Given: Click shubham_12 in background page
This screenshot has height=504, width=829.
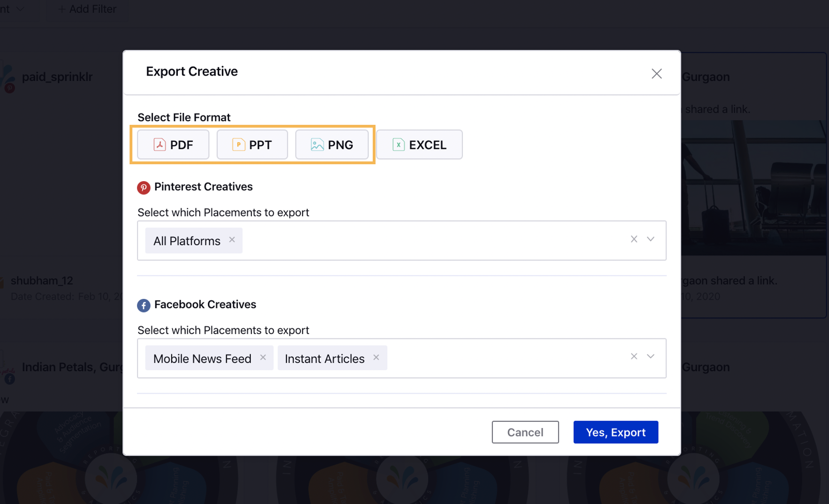Looking at the screenshot, I should [x=42, y=281].
